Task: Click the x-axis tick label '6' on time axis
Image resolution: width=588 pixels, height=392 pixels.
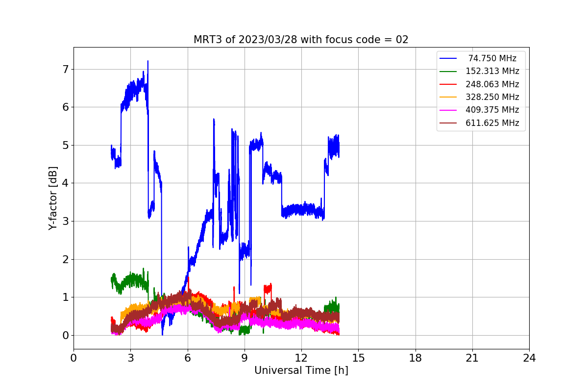Action: coord(188,358)
